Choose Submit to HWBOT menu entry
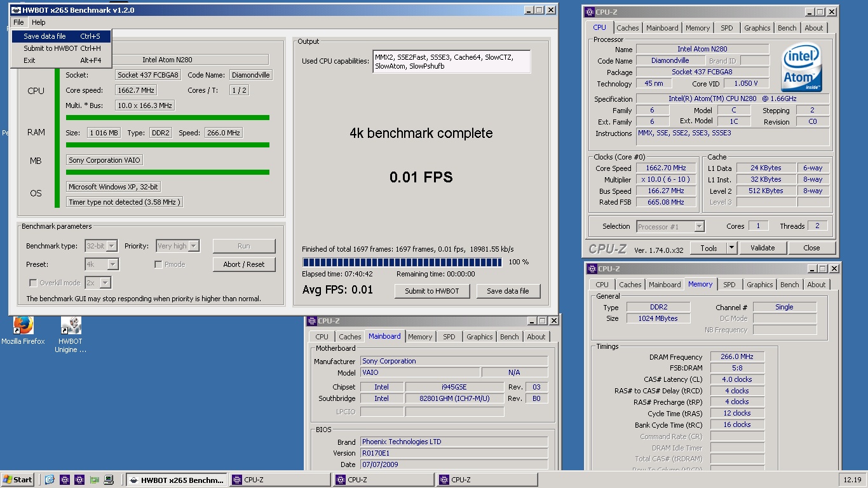Viewport: 868px width, 488px height. pyautogui.click(x=62, y=48)
